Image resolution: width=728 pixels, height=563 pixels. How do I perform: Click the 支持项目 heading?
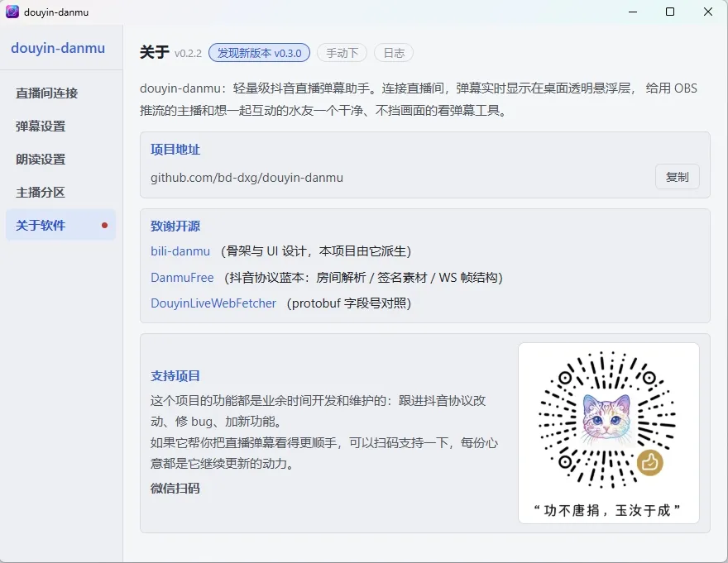coord(175,376)
